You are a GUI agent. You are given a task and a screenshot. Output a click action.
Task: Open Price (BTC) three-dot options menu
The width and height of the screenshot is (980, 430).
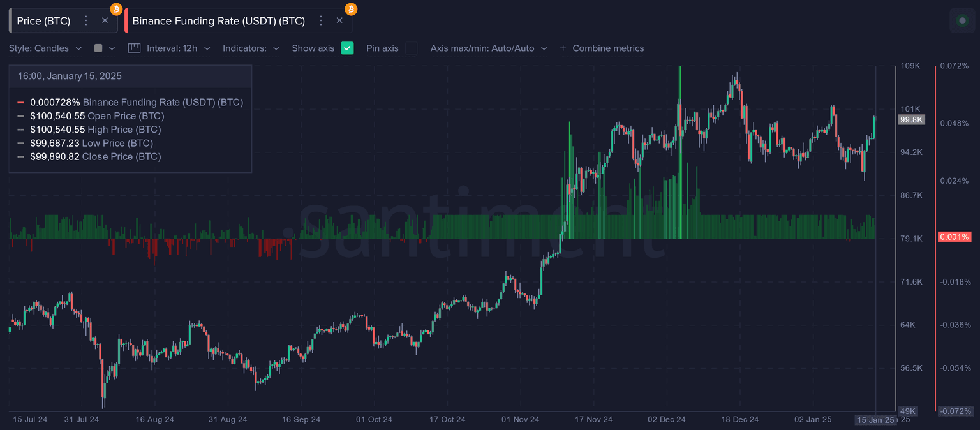coord(86,20)
